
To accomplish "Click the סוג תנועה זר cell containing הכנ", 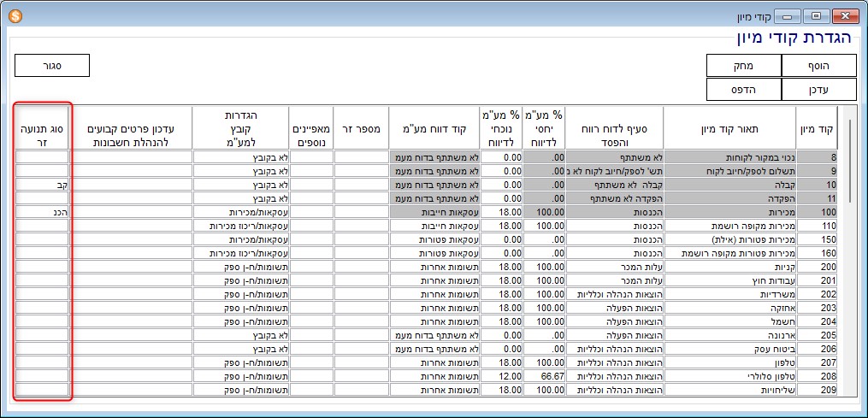I will [x=42, y=210].
